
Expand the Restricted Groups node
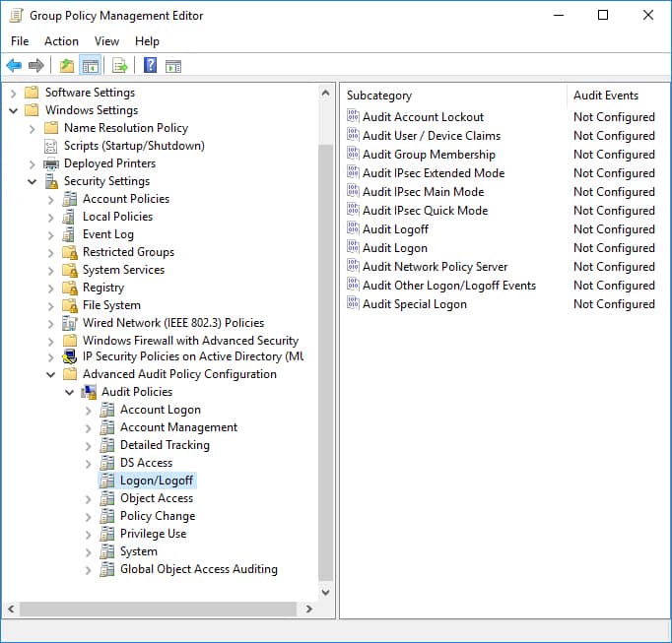coord(51,253)
